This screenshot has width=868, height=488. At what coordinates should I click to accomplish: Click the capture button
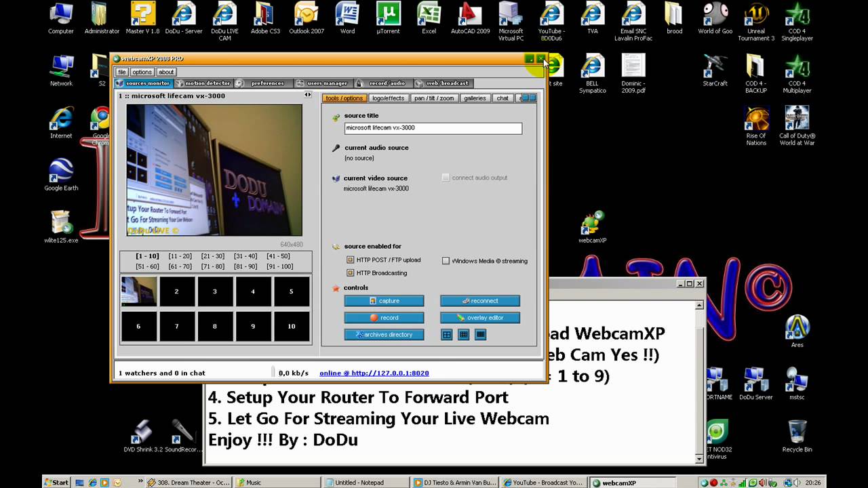(384, 301)
